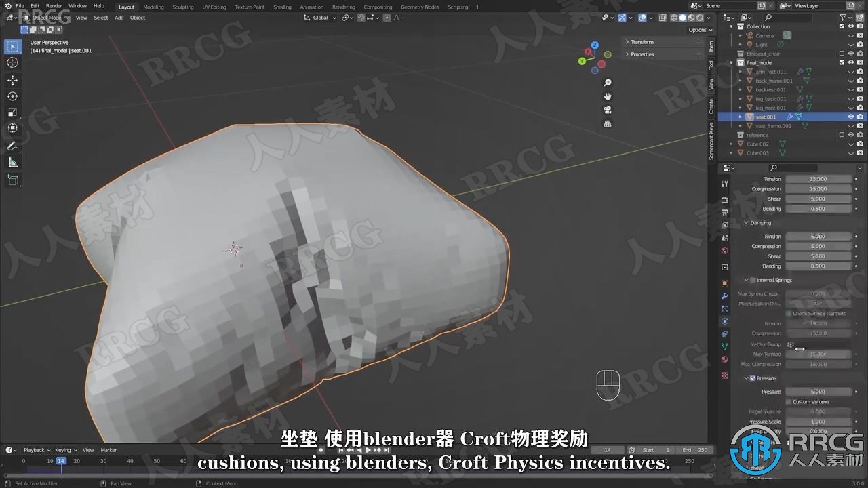Click the zoom magnifier viewport gizmo
868x488 pixels.
608,83
